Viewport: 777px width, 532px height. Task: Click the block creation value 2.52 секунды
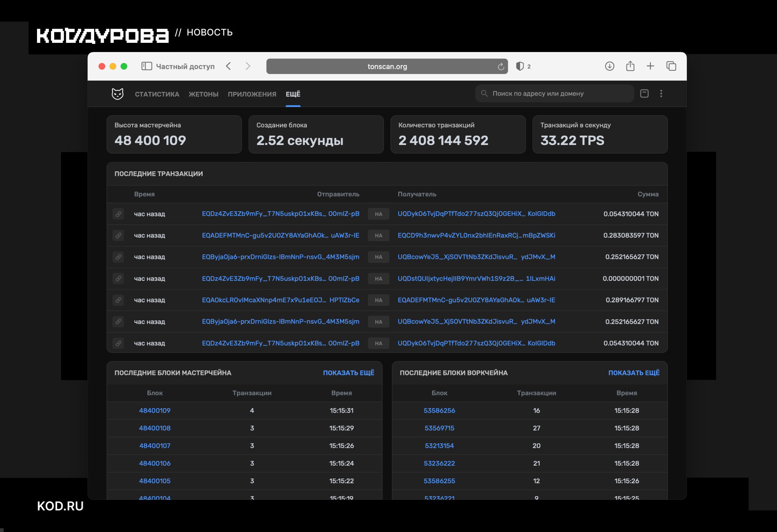tap(300, 140)
